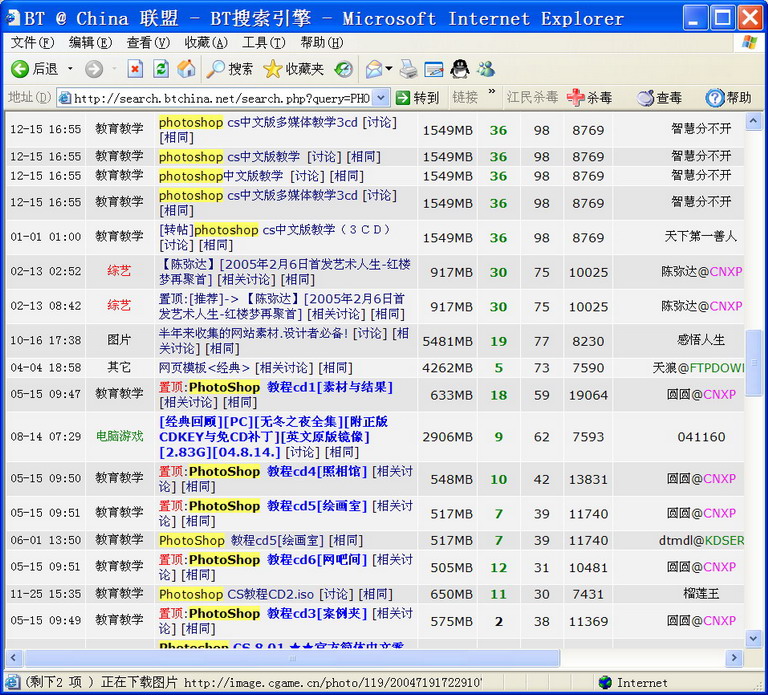Click the IE title bar icon
The height and width of the screenshot is (695, 768).
point(13,19)
